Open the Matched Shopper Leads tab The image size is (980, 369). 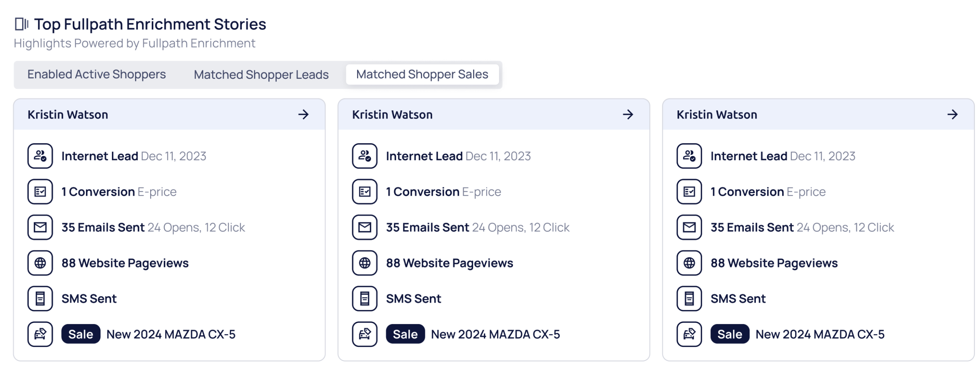261,75
